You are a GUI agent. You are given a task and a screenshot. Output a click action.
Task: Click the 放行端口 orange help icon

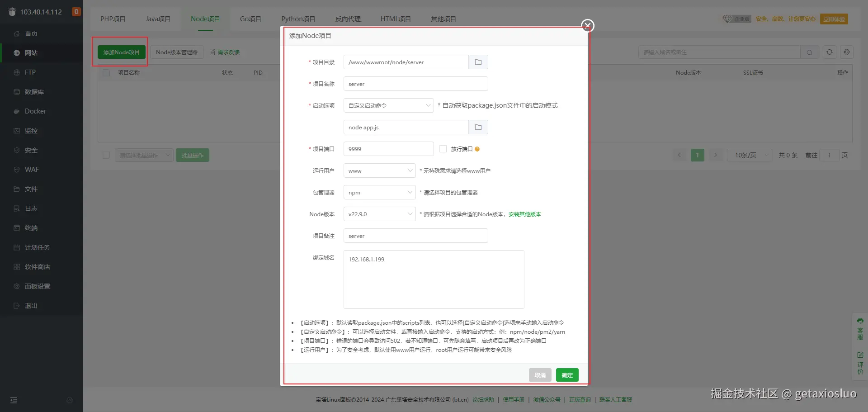[x=477, y=149]
